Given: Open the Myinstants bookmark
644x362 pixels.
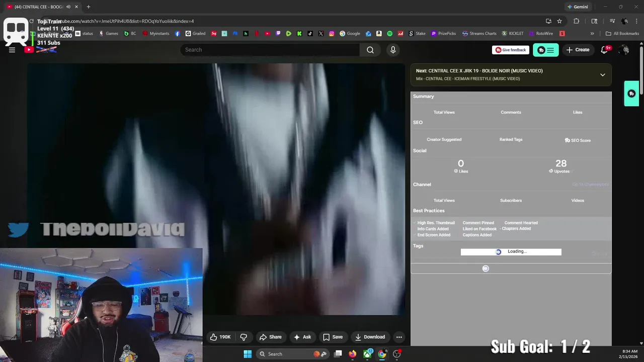Looking at the screenshot, I should [x=156, y=34].
